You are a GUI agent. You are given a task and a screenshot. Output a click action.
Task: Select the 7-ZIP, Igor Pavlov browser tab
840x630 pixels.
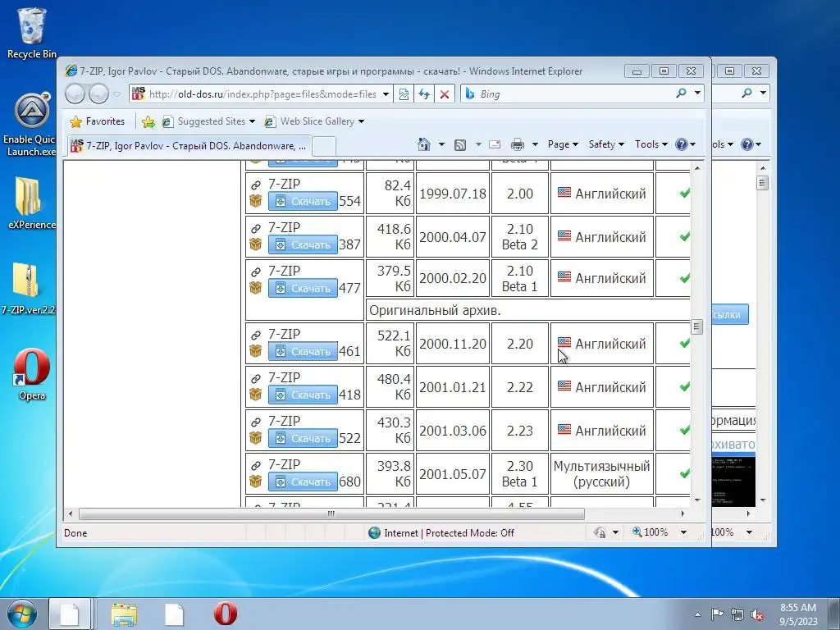[189, 146]
